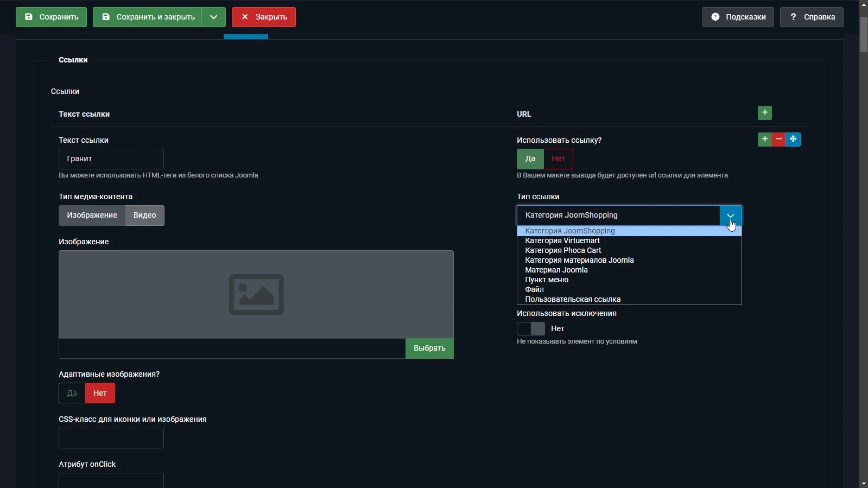Click the Текст ссылки field containing Гранит

tap(111, 159)
